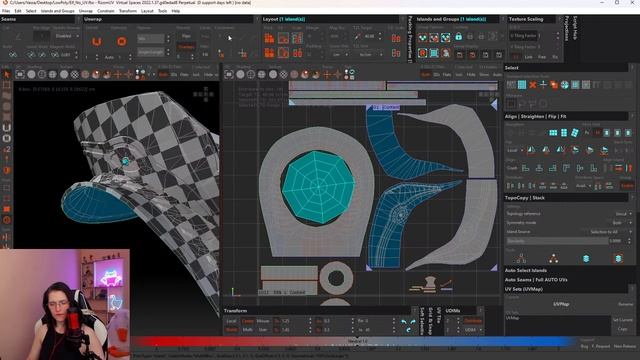Open the Topology reference dropdown
640x360 pixels.
click(x=623, y=213)
